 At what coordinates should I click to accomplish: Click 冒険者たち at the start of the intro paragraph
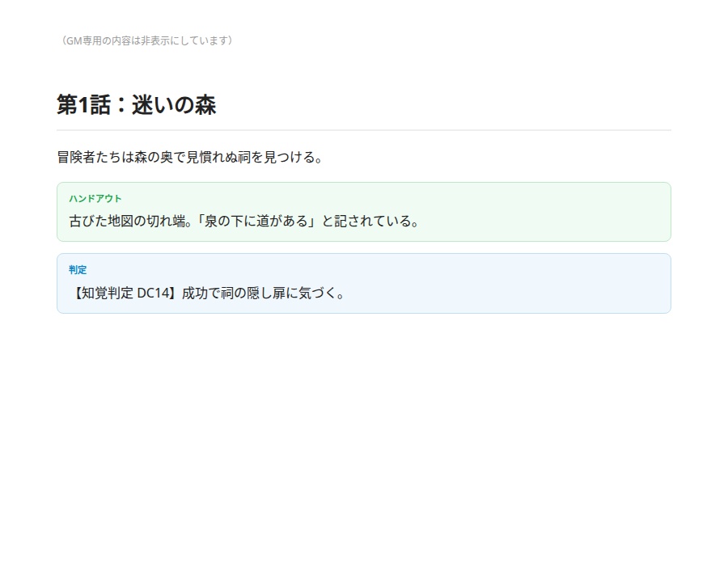(89, 158)
